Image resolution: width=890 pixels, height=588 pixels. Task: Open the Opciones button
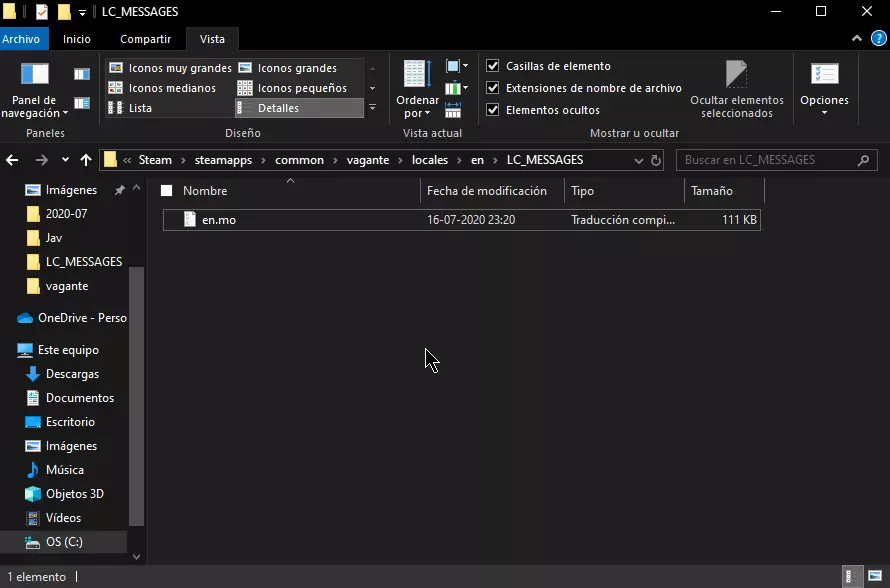(x=824, y=90)
